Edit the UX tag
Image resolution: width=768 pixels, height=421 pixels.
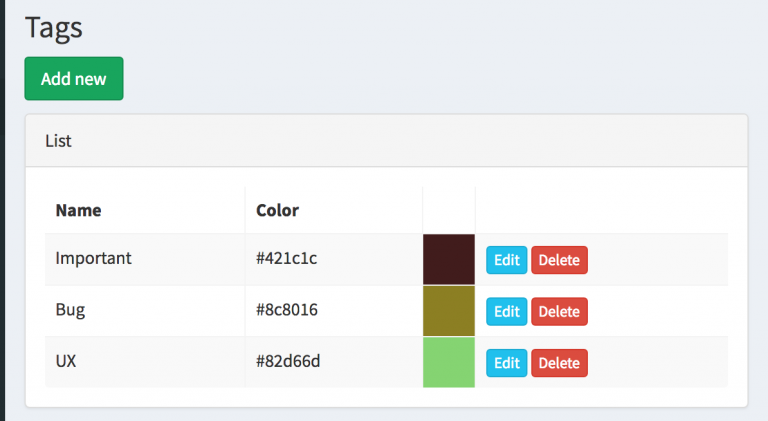point(506,363)
